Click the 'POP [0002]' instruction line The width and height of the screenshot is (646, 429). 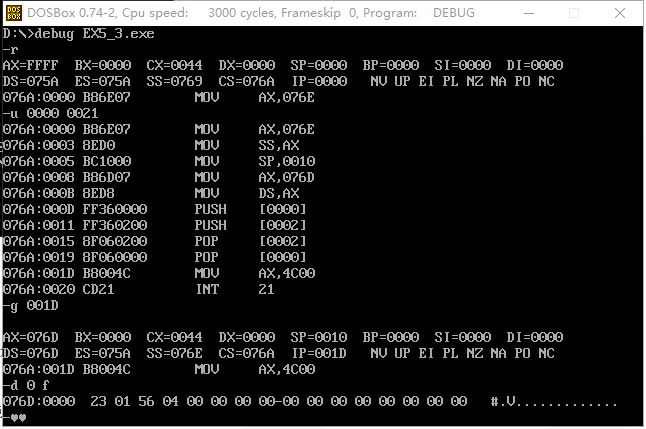click(154, 241)
